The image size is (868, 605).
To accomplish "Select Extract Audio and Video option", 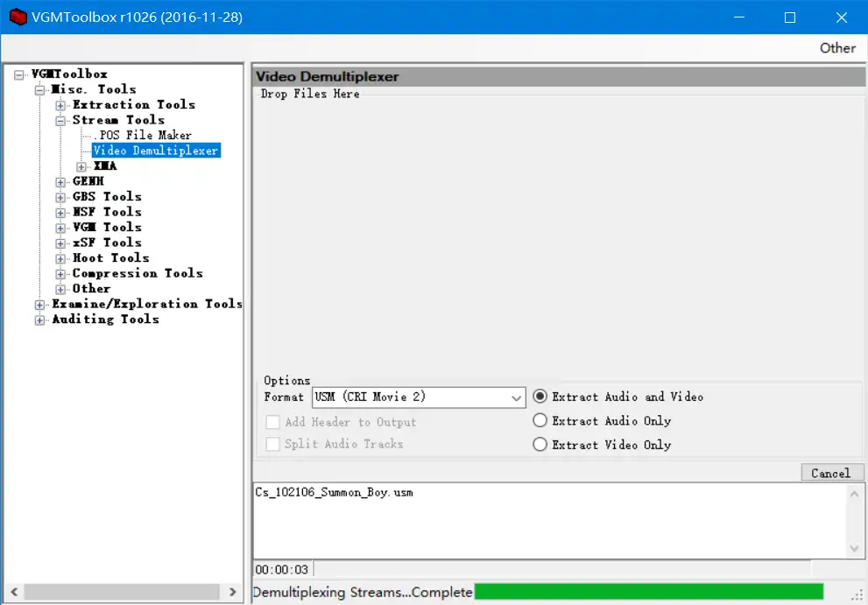I will point(540,397).
